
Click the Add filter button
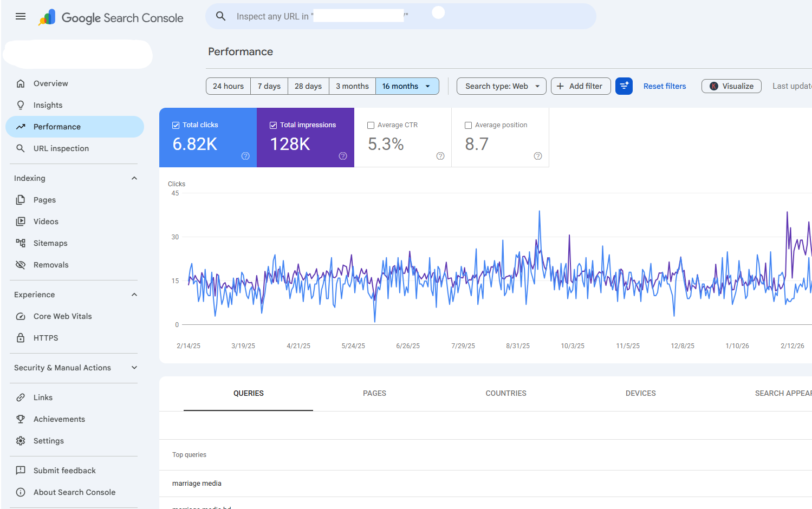pos(581,86)
